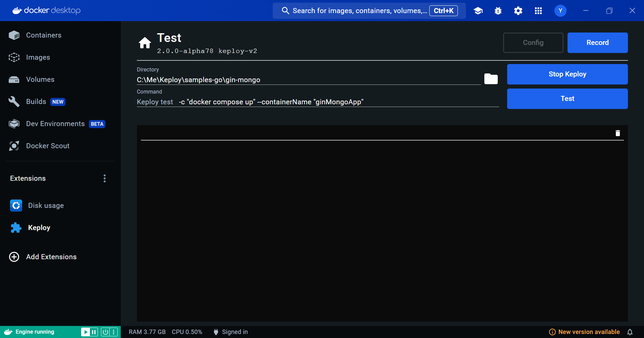Click the Keploy puzzle piece icon
Viewport: 644px width, 338px height.
(x=16, y=228)
